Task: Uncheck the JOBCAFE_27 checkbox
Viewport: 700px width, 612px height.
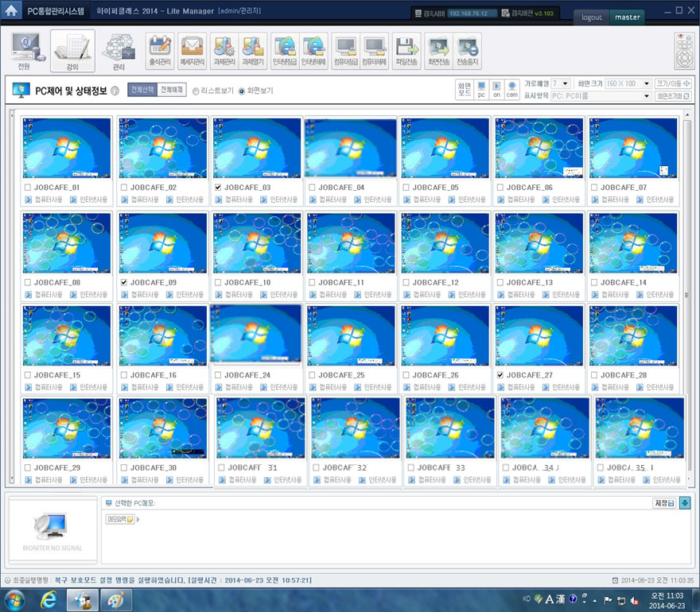Action: coord(500,375)
